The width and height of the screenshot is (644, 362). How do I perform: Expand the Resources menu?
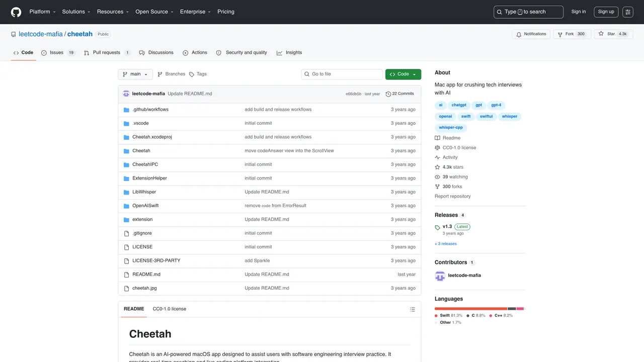(x=113, y=12)
